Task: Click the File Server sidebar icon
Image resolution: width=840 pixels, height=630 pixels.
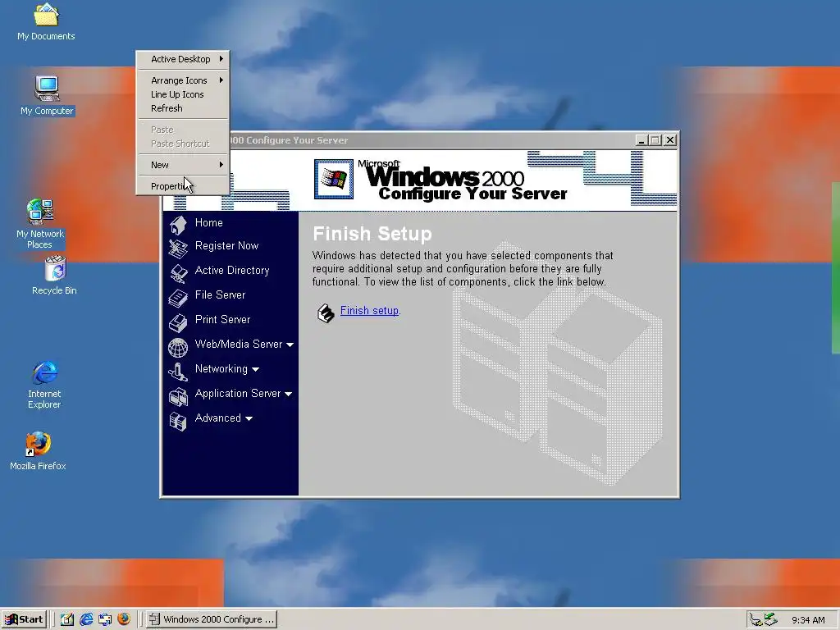Action: [x=178, y=298]
